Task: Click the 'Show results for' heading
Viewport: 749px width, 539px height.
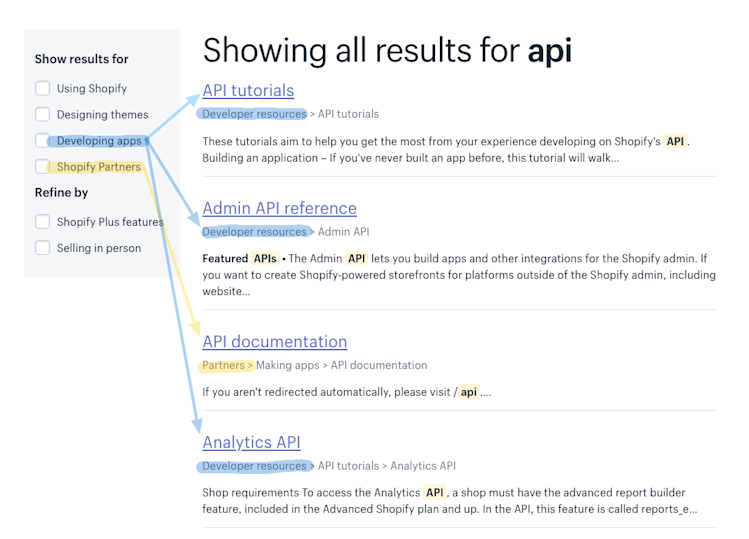Action: coord(82,59)
